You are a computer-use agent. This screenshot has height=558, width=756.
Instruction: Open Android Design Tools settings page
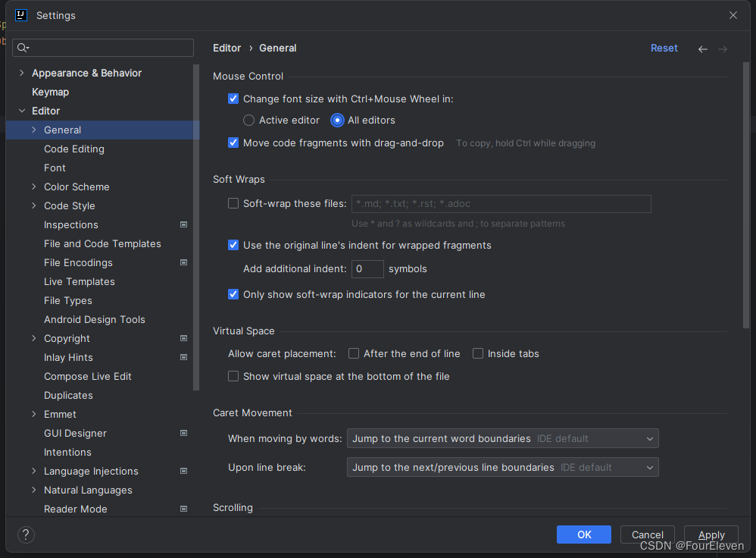click(x=95, y=319)
